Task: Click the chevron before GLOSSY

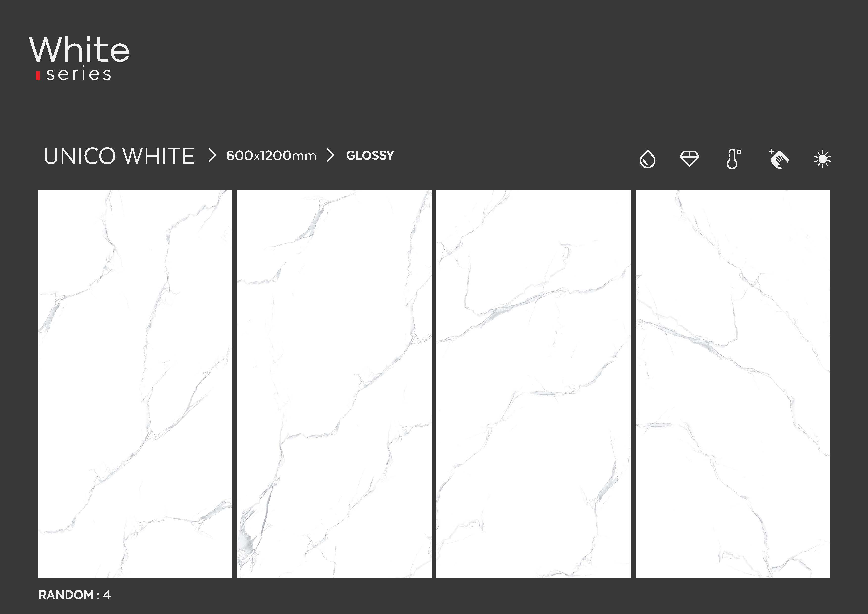Action: click(330, 155)
